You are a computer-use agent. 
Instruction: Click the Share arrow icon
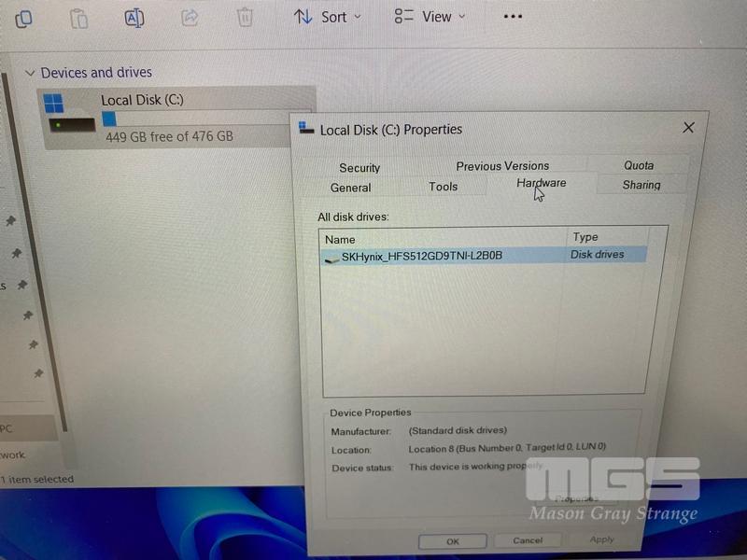click(190, 18)
